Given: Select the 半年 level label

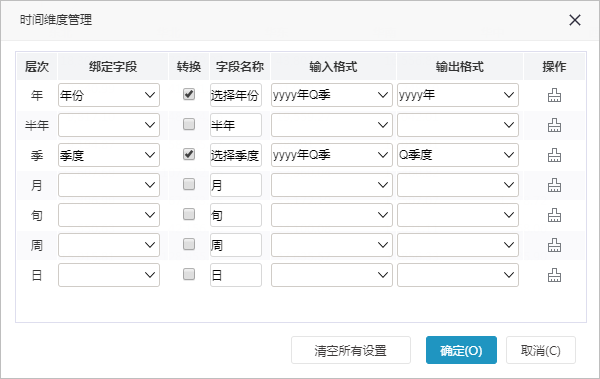Looking at the screenshot, I should point(37,125).
